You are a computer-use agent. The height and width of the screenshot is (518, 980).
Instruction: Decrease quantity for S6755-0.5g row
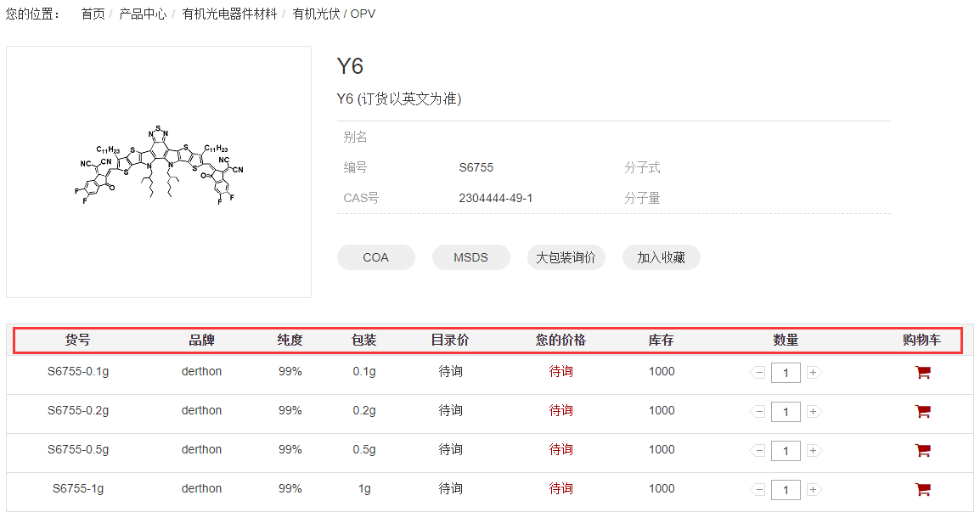click(758, 451)
